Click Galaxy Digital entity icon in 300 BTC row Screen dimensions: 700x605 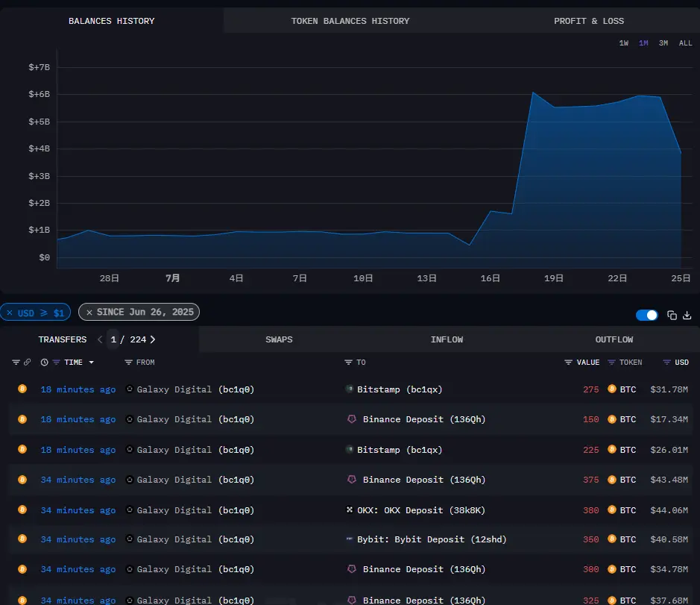pos(130,568)
